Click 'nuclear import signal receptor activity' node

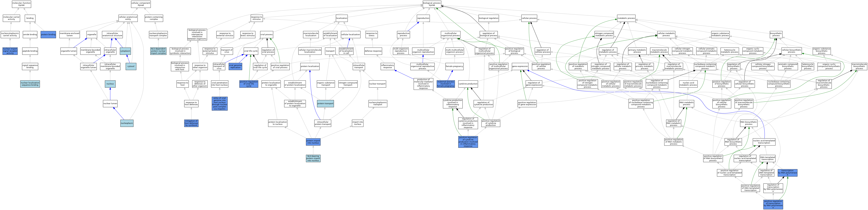pyautogui.click(x=10, y=51)
